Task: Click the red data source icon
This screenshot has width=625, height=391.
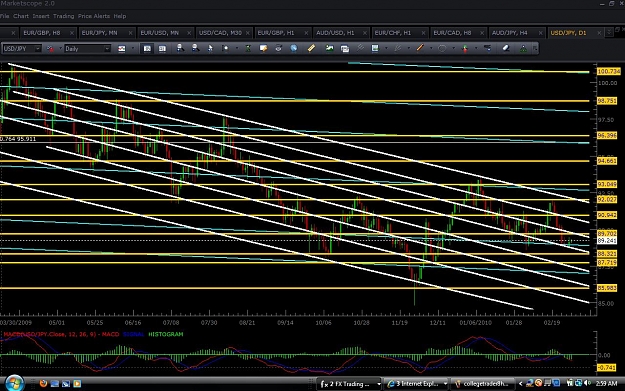Action: [51, 49]
